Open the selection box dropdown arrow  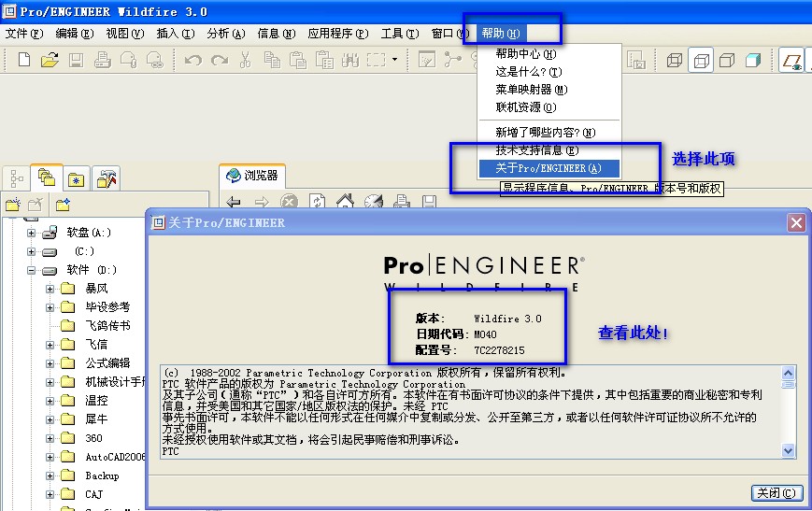tap(394, 60)
